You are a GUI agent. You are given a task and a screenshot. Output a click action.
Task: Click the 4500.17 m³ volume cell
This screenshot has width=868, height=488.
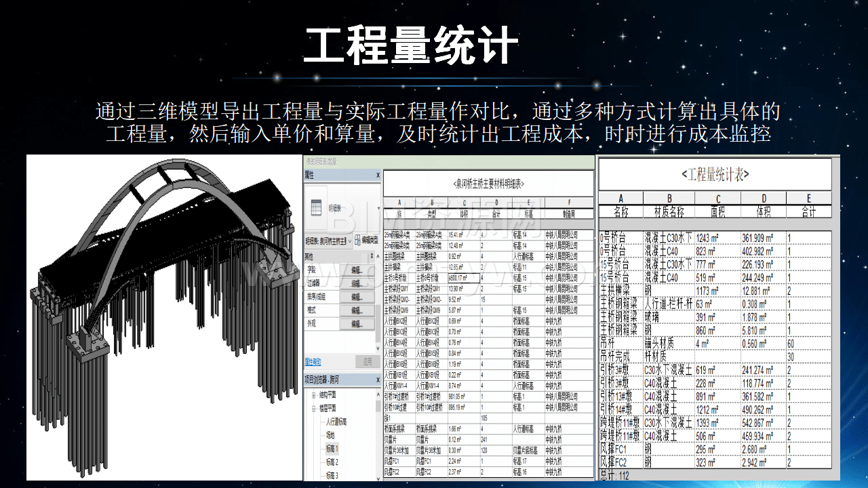464,278
